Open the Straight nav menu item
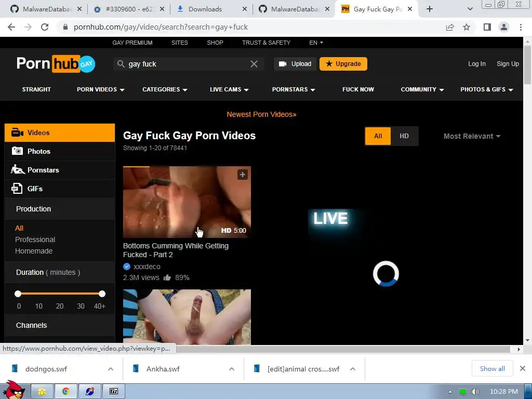This screenshot has height=399, width=532. 36,89
